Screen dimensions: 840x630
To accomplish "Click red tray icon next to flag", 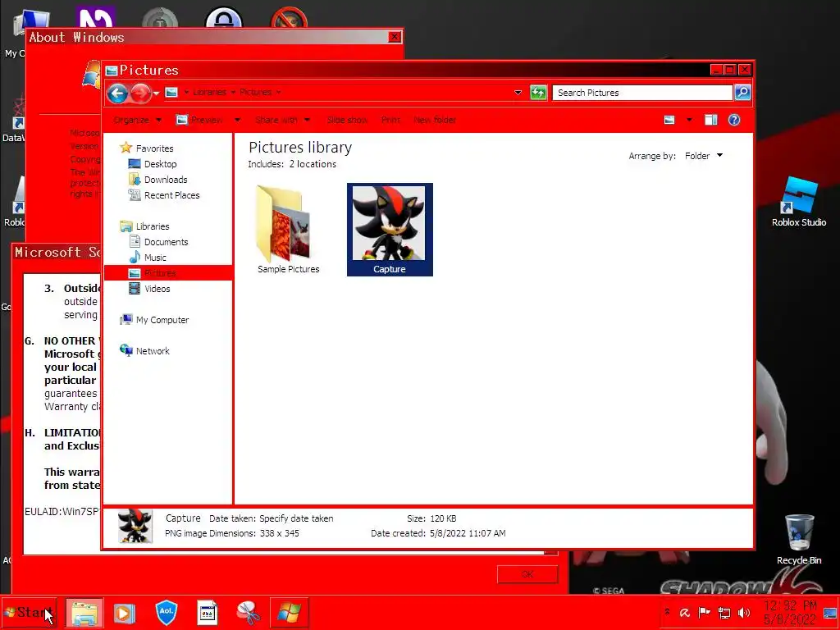I will (685, 612).
